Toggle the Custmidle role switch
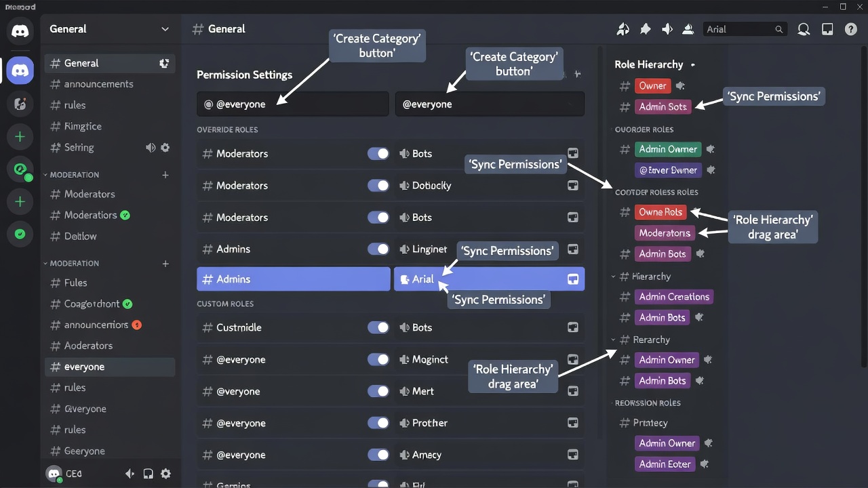The image size is (868, 488). click(x=378, y=327)
